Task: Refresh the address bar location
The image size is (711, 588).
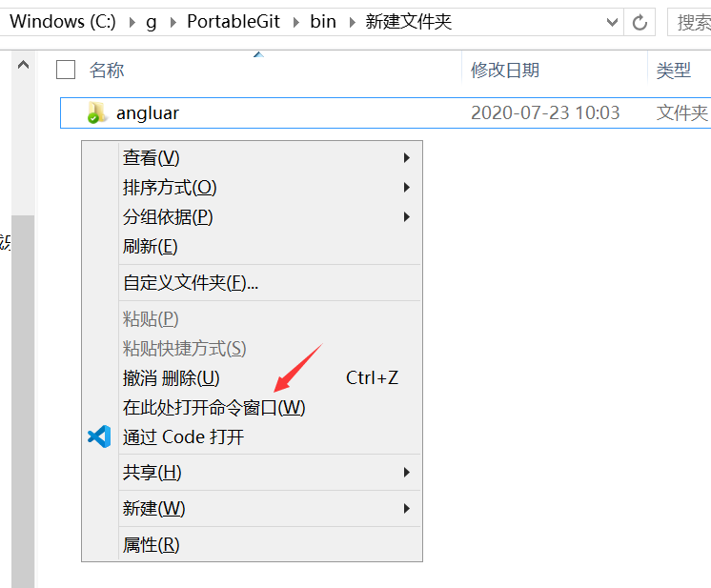Action: pyautogui.click(x=640, y=22)
